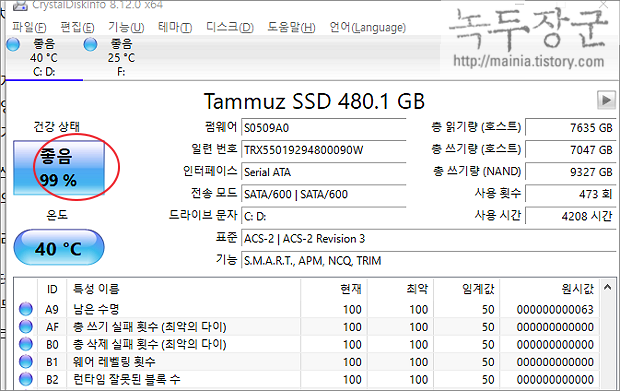
Task: Select the 총 쓰기 실패 횟수 attribute row
Action: tap(307, 327)
